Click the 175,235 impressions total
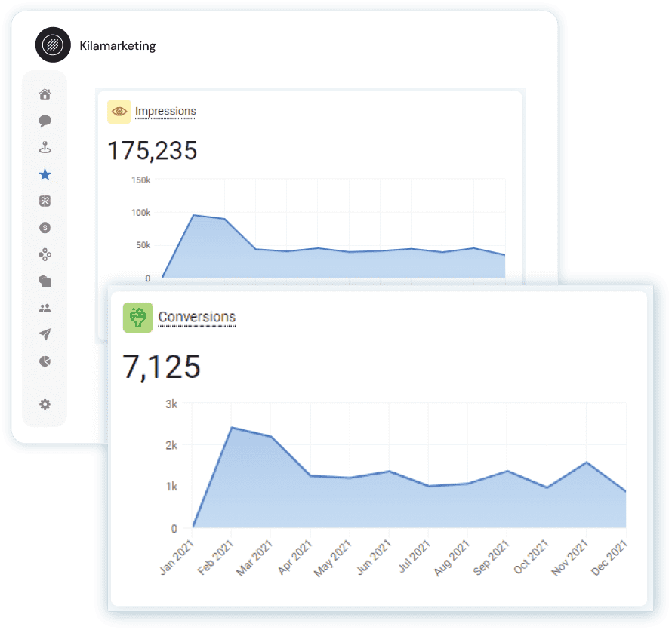This screenshot has height=630, width=672. (152, 151)
